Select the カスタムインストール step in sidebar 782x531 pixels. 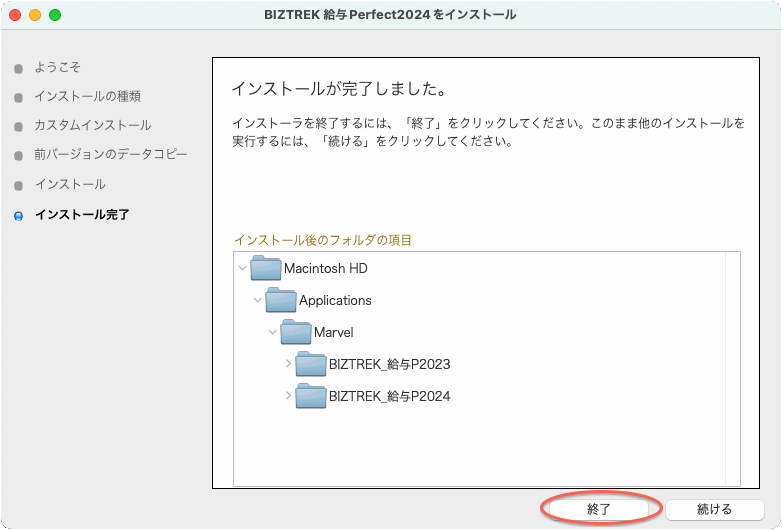(92, 126)
